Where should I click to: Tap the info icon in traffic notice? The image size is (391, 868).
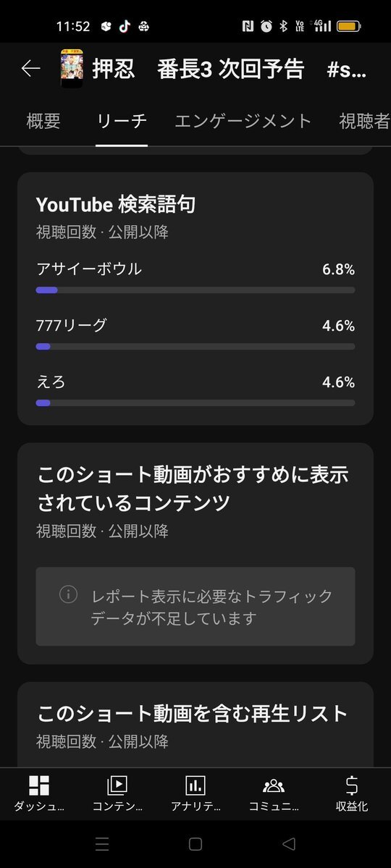[x=68, y=594]
